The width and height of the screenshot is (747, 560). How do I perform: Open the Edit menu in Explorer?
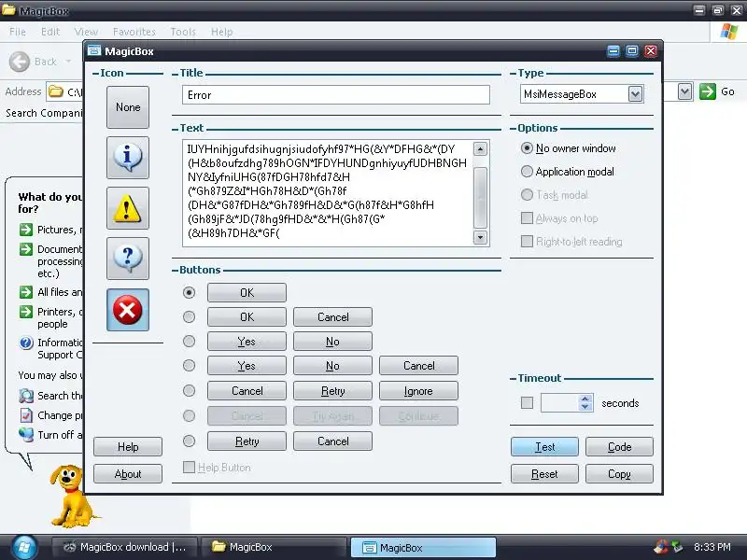coord(50,32)
